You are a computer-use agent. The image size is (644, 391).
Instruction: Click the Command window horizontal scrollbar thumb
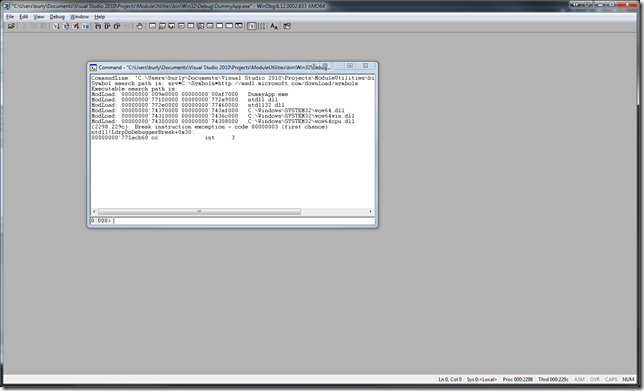coord(199,212)
